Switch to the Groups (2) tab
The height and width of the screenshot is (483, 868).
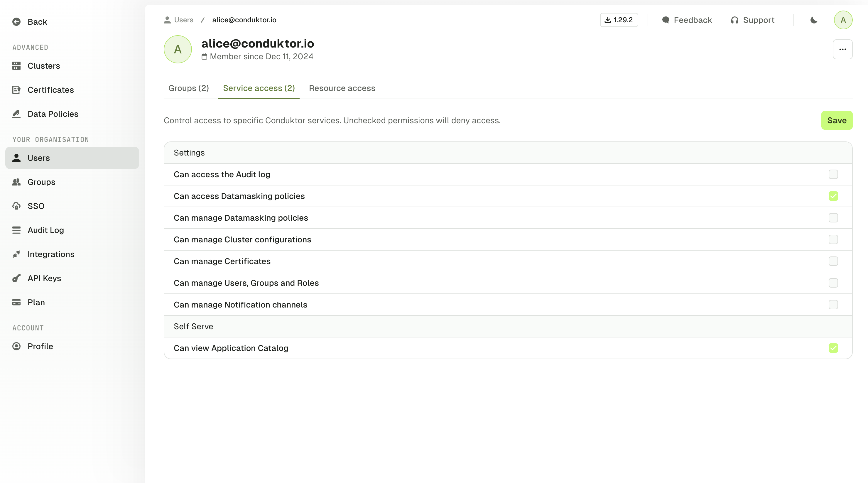point(188,88)
